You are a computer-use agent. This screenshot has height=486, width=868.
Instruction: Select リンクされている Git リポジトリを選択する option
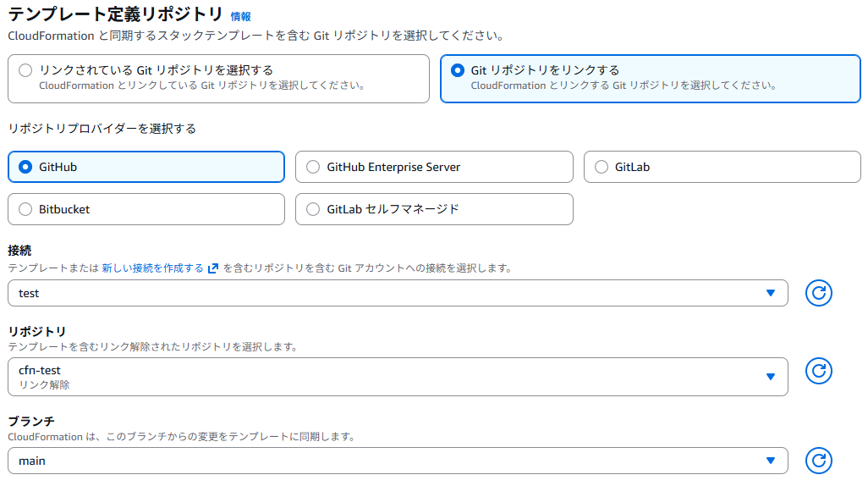point(218,79)
